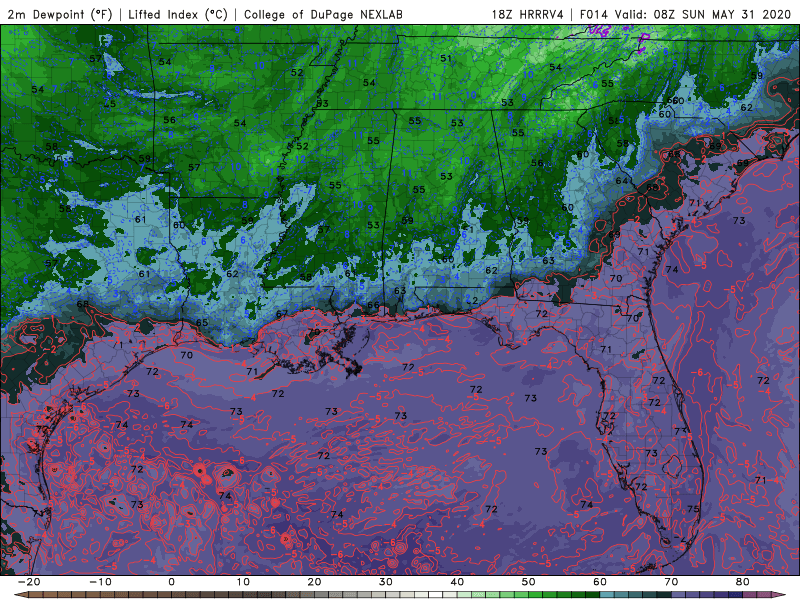Click the "F014" forecast hour text
This screenshot has width=800, height=600.
[594, 14]
